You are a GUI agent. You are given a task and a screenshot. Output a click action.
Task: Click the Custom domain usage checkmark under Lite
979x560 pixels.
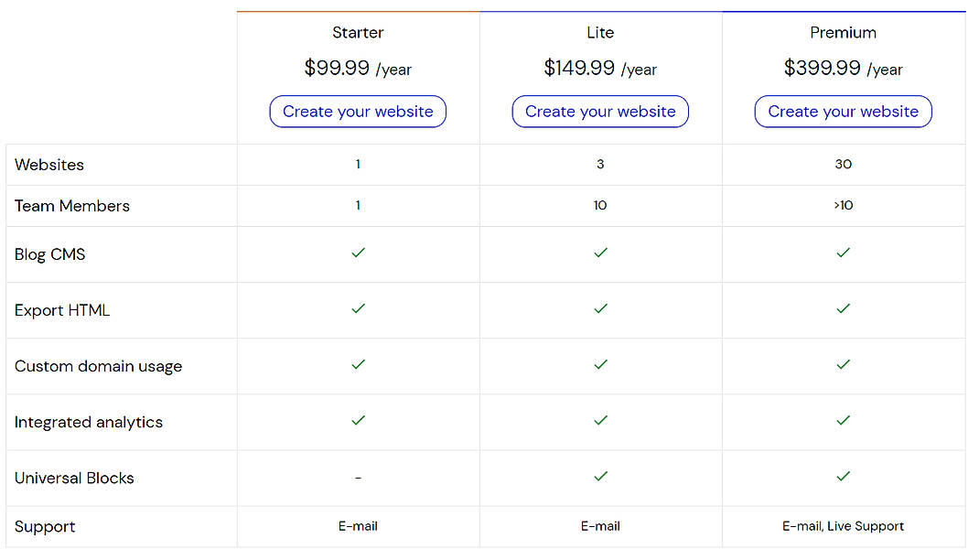pos(600,365)
